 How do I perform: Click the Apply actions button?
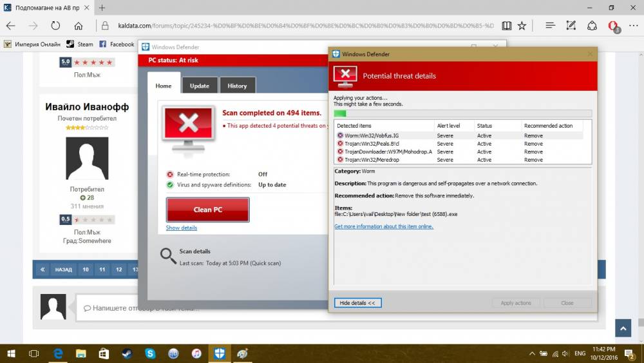(516, 303)
